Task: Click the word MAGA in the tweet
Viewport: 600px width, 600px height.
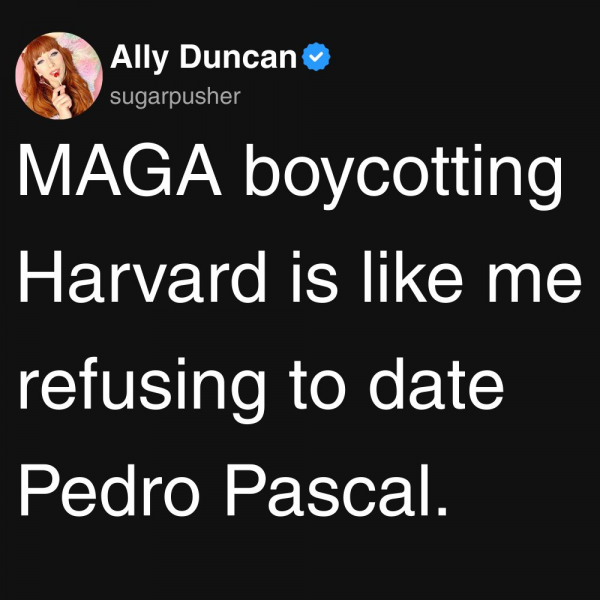Action: coord(120,170)
